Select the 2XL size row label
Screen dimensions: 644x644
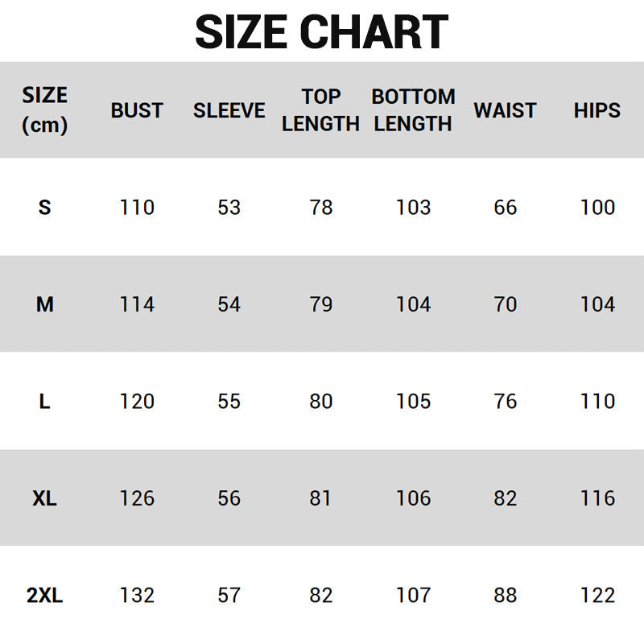click(x=44, y=596)
